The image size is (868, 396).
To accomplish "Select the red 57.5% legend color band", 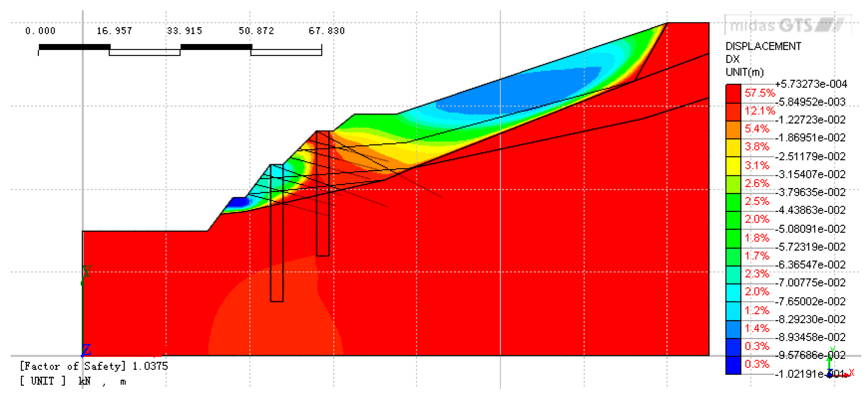I will point(733,93).
